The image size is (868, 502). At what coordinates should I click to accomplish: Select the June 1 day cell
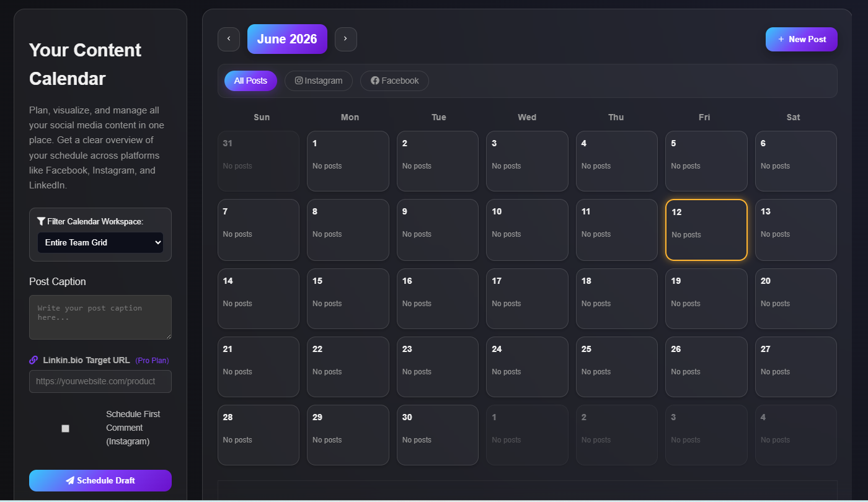tap(348, 161)
